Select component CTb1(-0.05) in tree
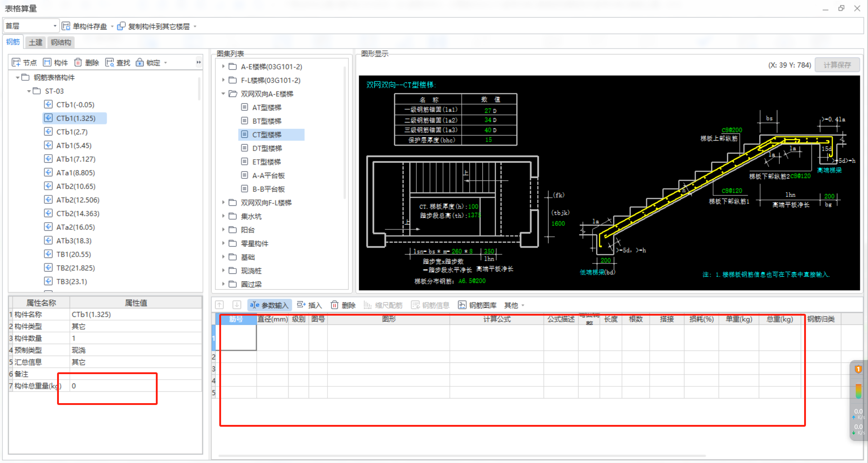This screenshot has width=868, height=463. pyautogui.click(x=75, y=105)
